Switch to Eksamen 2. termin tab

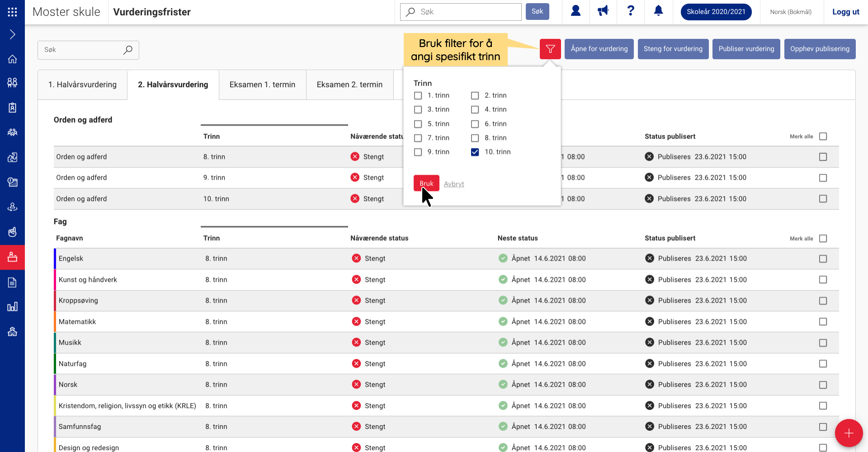tap(349, 85)
